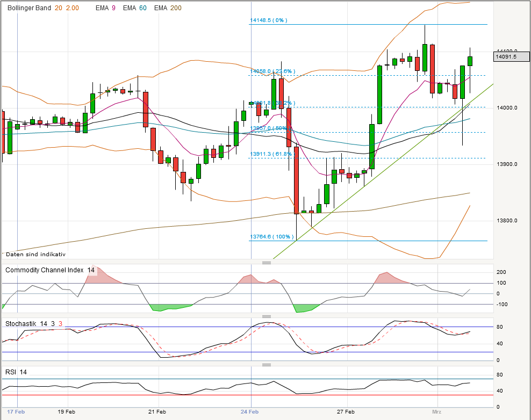Image resolution: width=531 pixels, height=420 pixels.
Task: Grab splitter handle above Stochastik panel
Action: click(267, 316)
